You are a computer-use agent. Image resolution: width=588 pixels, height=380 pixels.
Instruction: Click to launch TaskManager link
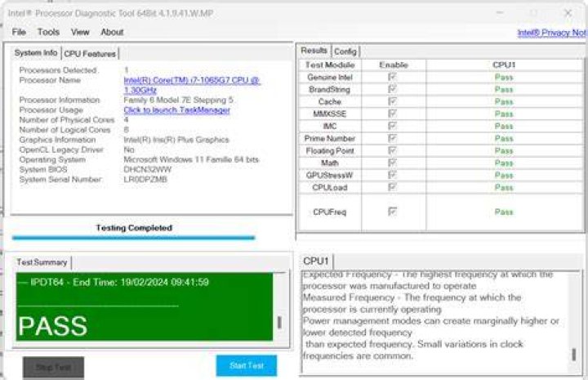pyautogui.click(x=176, y=110)
